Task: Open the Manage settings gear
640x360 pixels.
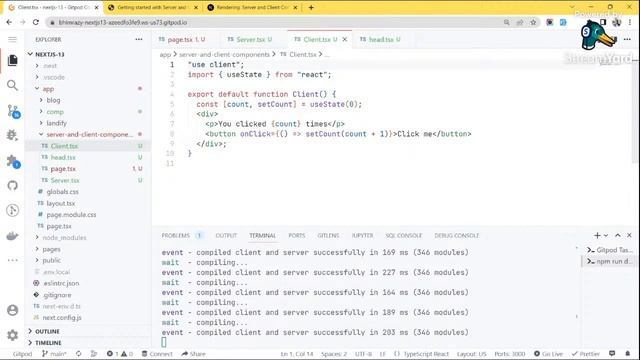Action: 13,335
